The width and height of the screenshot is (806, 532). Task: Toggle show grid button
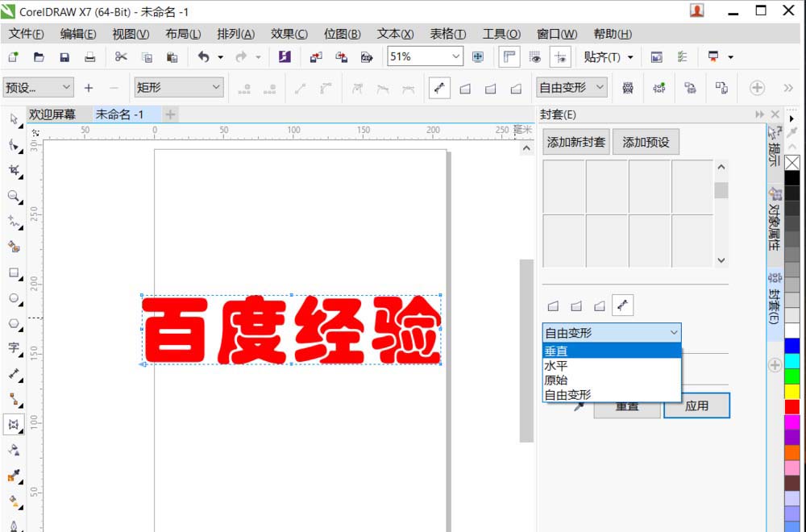pos(534,57)
